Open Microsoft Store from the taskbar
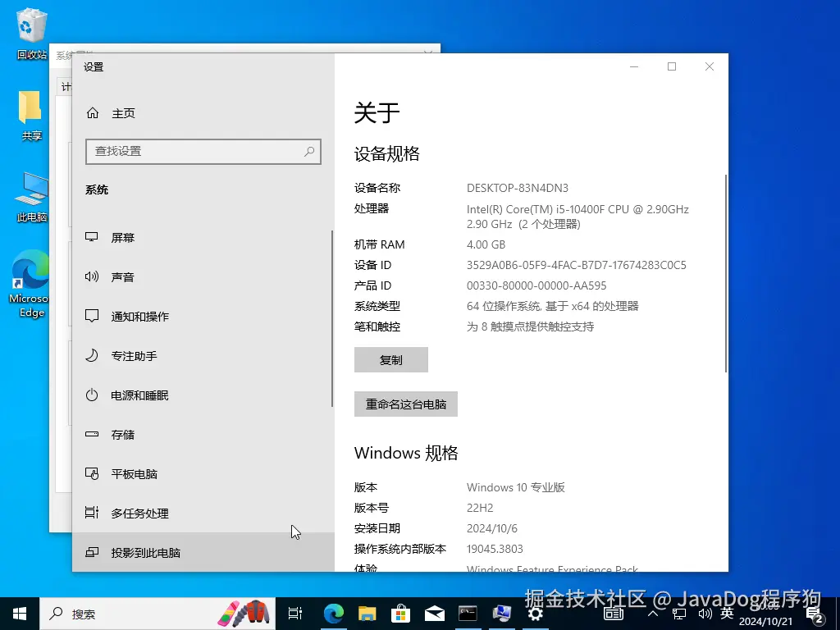This screenshot has width=840, height=630. (x=400, y=614)
